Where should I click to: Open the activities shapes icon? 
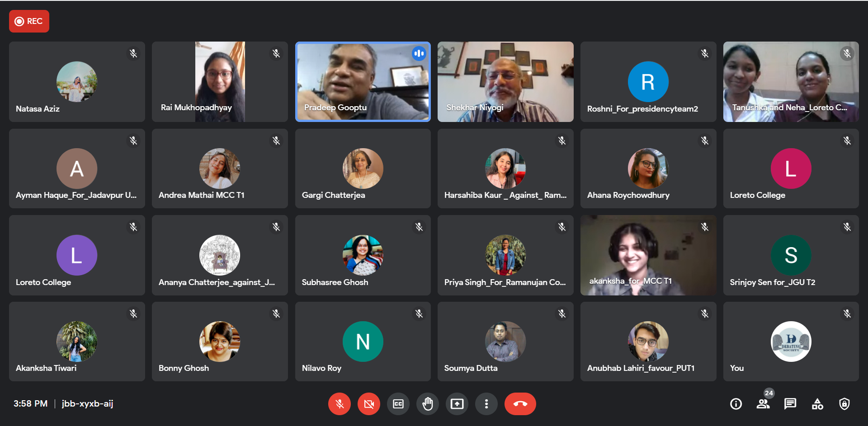pyautogui.click(x=817, y=404)
